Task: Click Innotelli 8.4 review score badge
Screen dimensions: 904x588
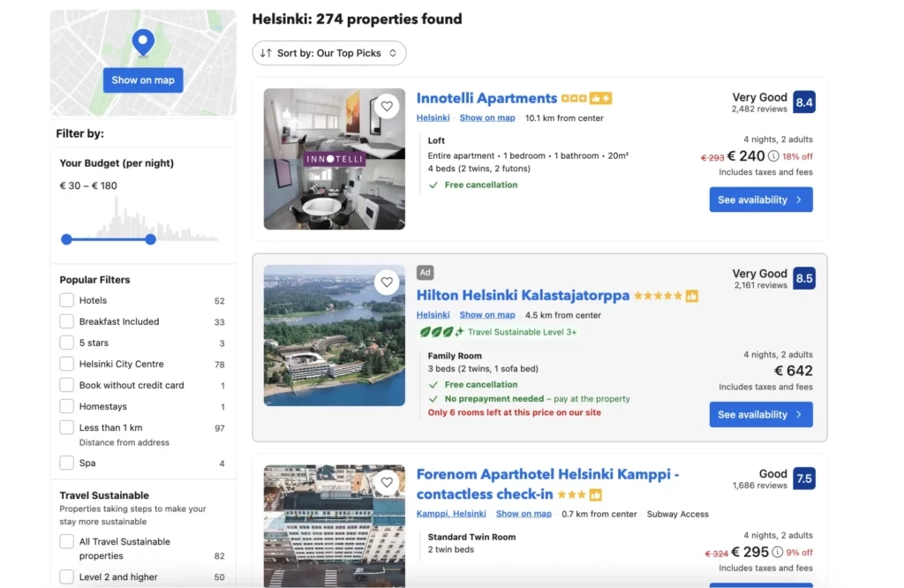Action: [803, 102]
